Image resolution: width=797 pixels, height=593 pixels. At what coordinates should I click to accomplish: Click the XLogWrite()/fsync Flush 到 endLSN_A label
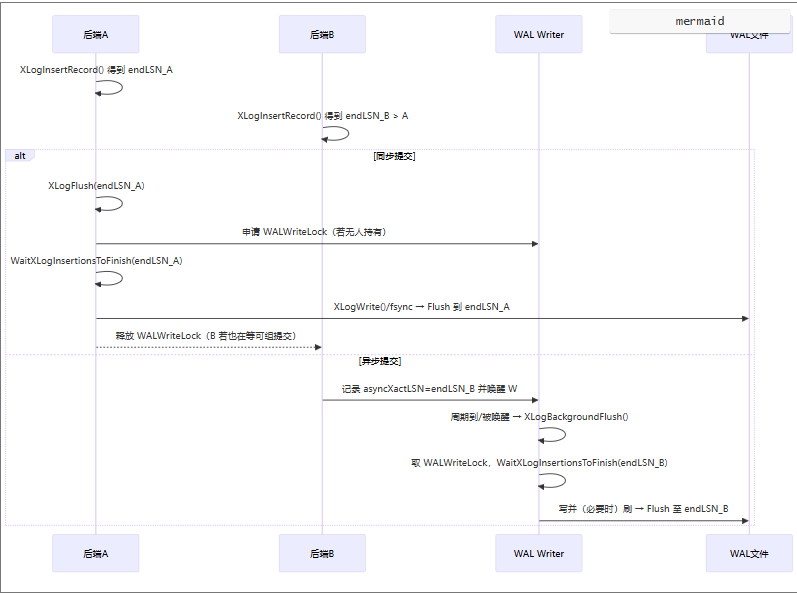421,307
